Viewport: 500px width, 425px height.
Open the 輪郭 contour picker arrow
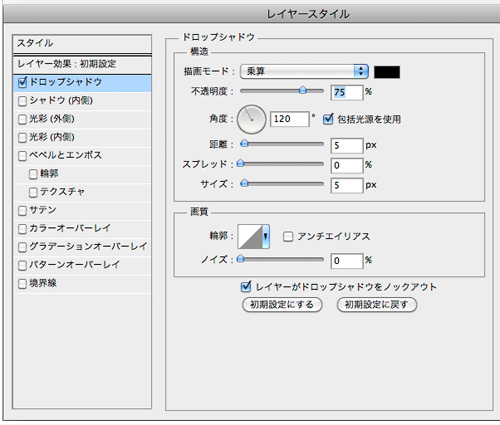coord(266,236)
